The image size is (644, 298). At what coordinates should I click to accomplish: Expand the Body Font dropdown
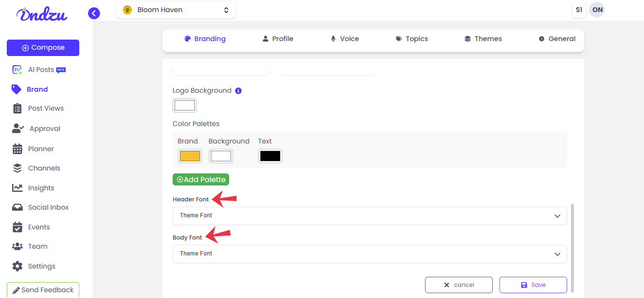click(369, 254)
